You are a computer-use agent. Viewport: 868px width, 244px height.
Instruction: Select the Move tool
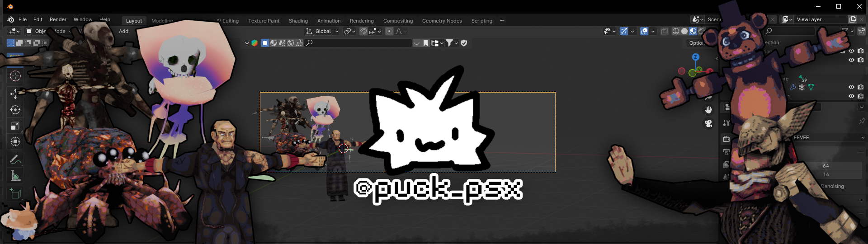coord(15,94)
